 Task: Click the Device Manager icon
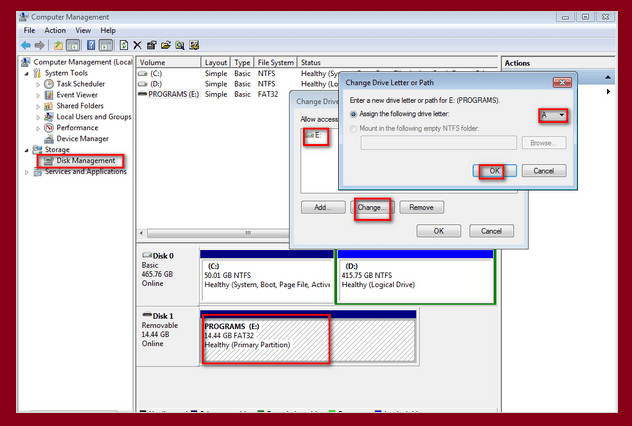pyautogui.click(x=49, y=139)
